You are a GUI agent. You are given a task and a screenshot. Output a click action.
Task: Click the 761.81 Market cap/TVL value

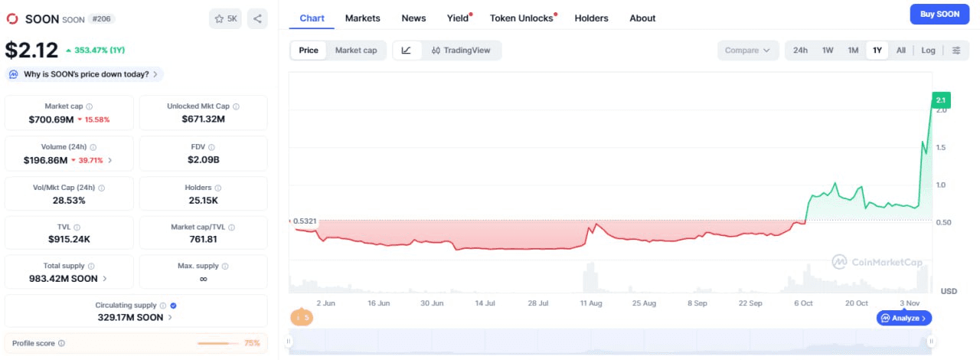tap(204, 239)
